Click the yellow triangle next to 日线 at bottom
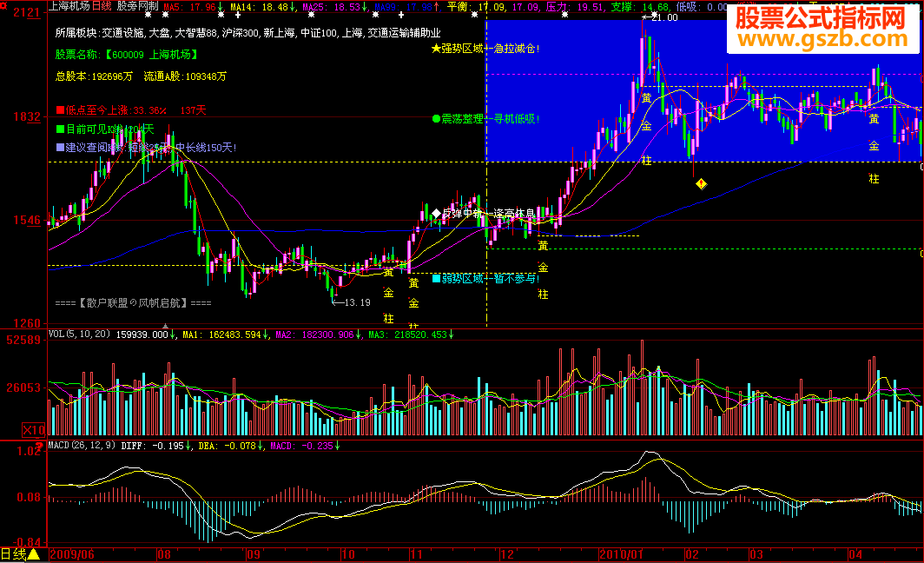 click(x=34, y=555)
